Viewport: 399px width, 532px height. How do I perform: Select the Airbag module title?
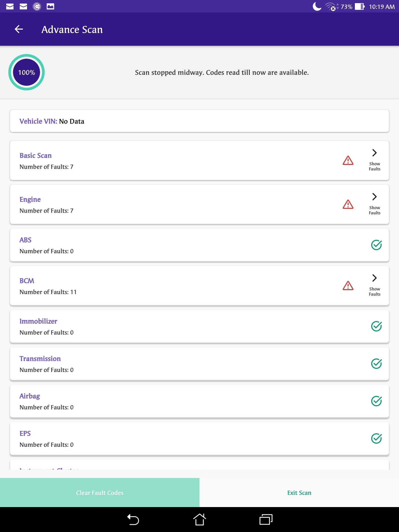coord(30,396)
